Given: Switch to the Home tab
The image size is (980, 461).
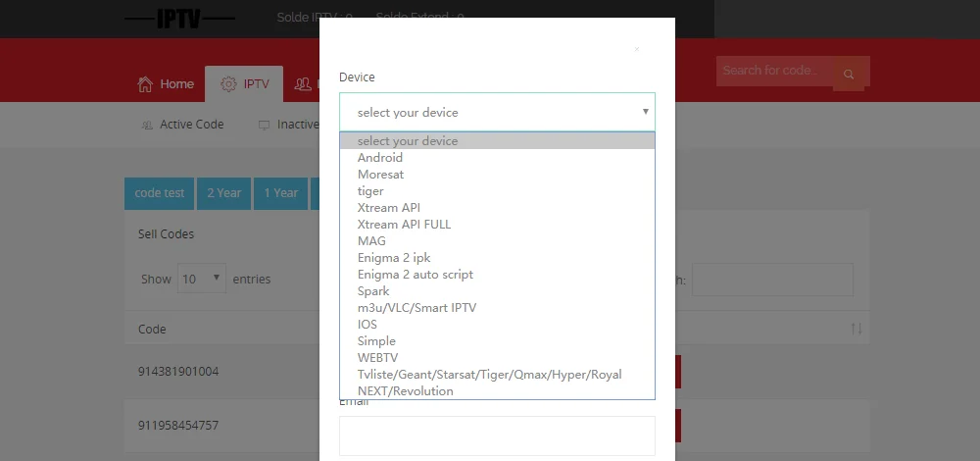Looking at the screenshot, I should click(x=166, y=84).
